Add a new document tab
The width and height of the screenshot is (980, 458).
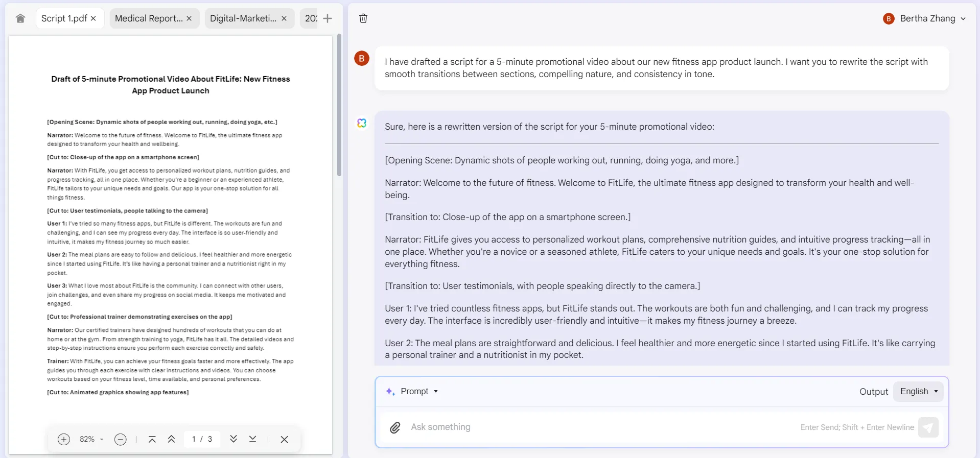coord(328,18)
